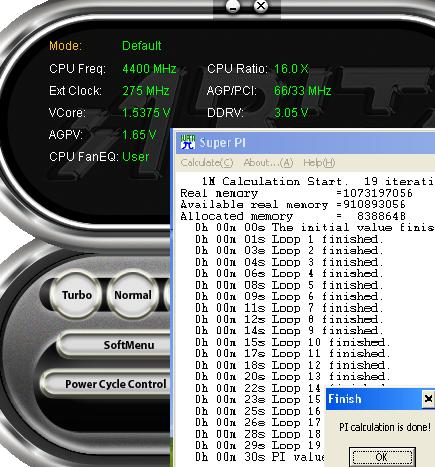Screen dimensions: 435x467
Task: Minimize the uGuru overclocking panel
Action: (233, 7)
